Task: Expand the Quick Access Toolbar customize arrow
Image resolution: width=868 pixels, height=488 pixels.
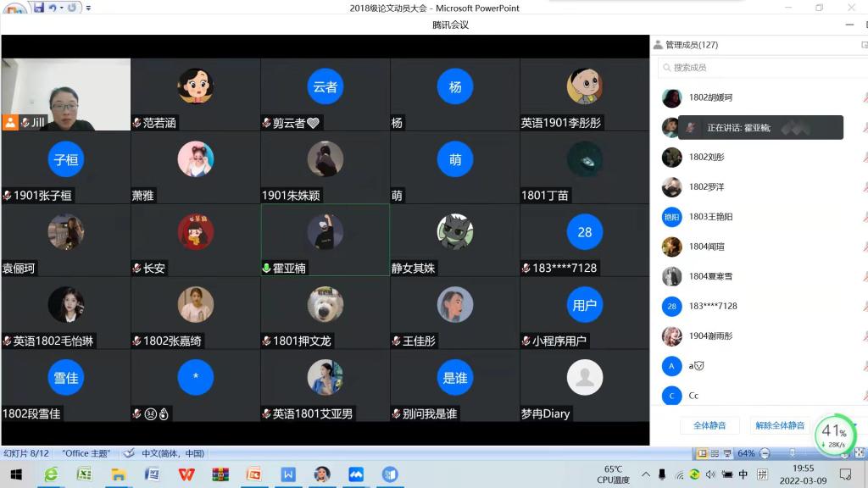Action: [90, 8]
